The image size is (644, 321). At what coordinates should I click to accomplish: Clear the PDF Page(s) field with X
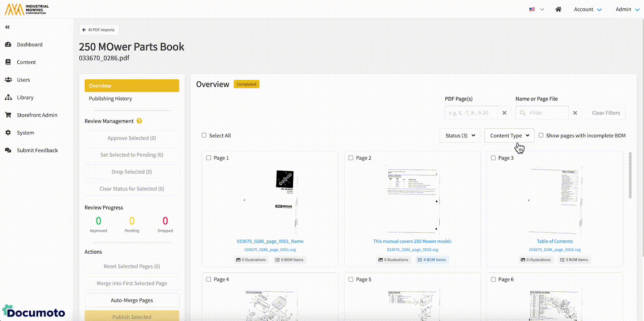click(x=505, y=113)
